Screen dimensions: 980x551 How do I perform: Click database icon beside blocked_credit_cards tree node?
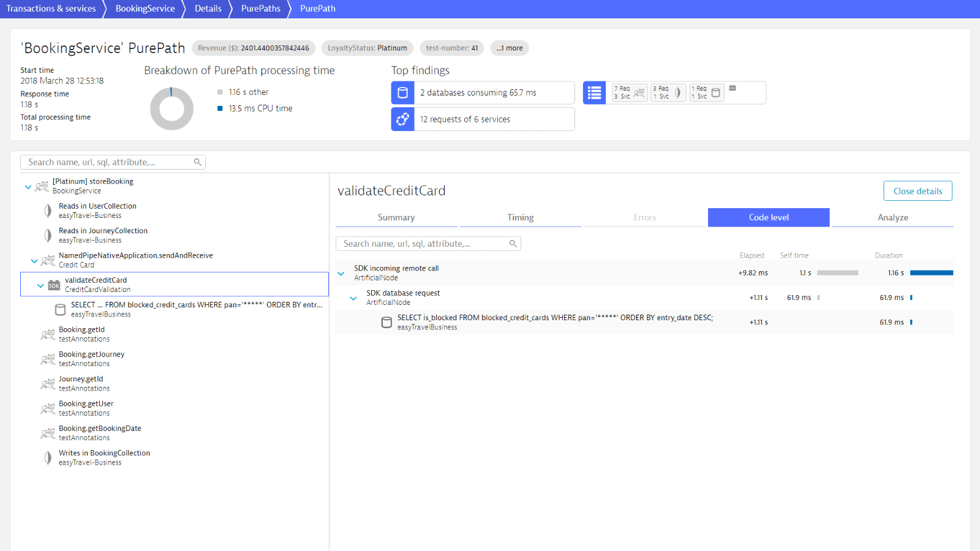[60, 310]
